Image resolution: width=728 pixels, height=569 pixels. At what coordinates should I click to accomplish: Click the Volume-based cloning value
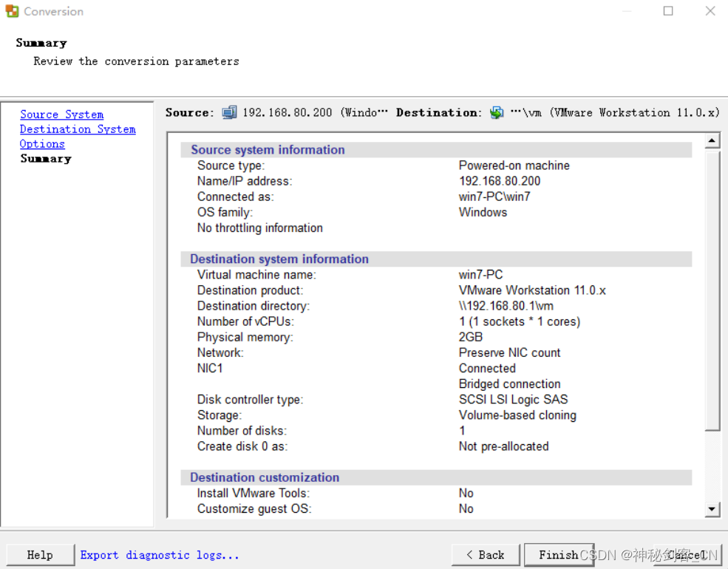(517, 415)
